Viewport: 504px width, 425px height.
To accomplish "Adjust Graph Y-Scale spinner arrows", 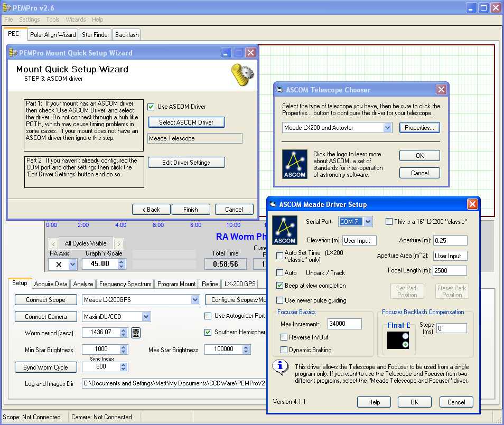I will pyautogui.click(x=121, y=264).
